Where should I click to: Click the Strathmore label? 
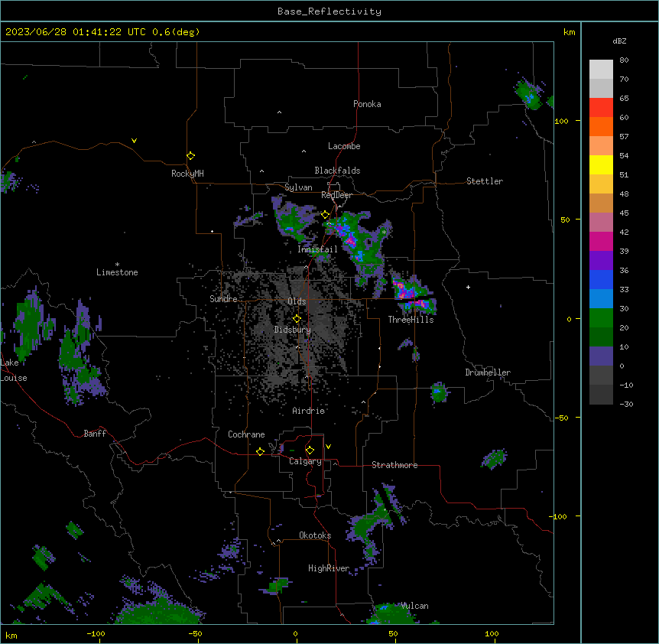[x=394, y=465]
